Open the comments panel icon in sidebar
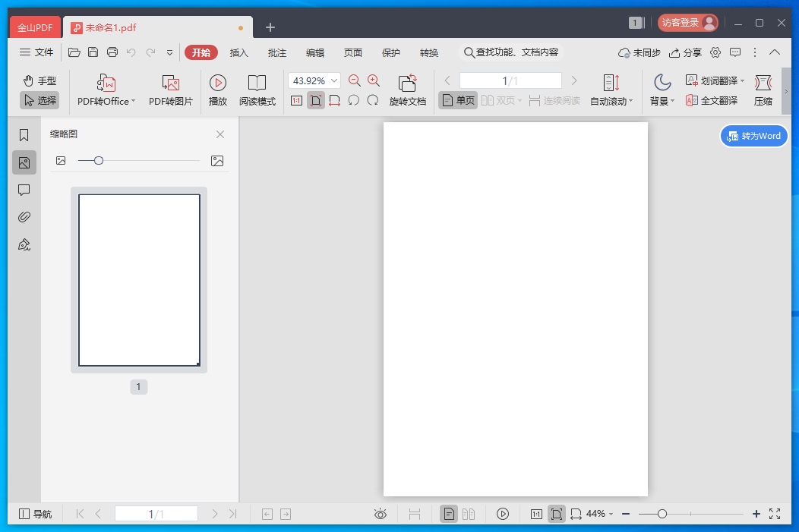The width and height of the screenshot is (799, 532). pos(24,190)
